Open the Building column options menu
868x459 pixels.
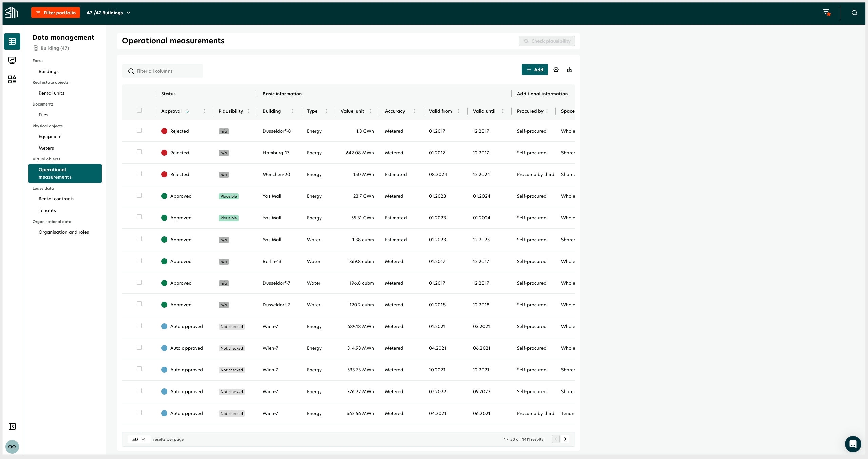pyautogui.click(x=293, y=111)
